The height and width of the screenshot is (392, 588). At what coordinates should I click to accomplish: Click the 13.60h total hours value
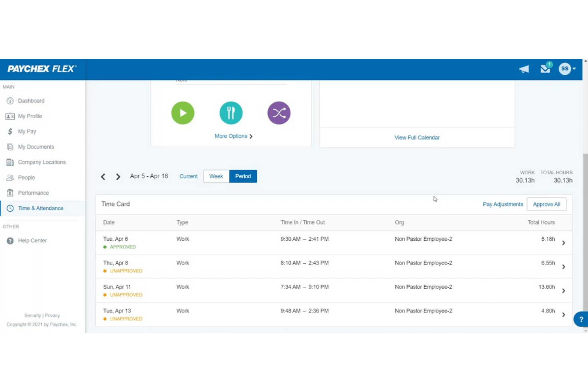pyautogui.click(x=547, y=287)
